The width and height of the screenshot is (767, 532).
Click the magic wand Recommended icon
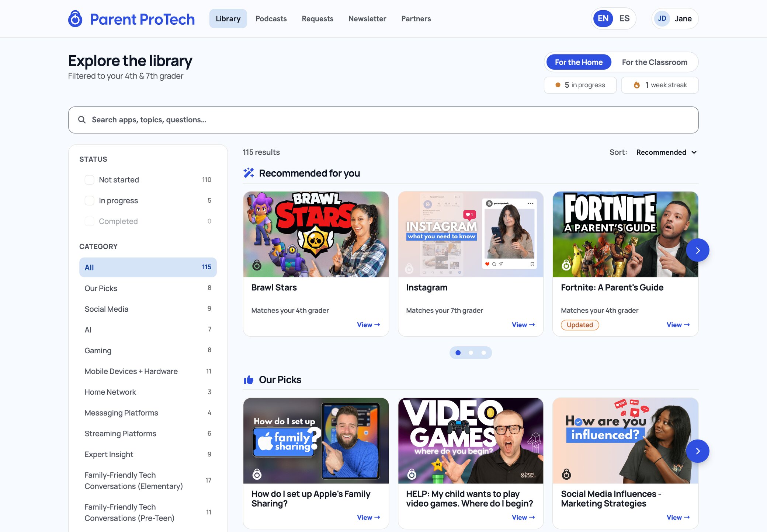(x=249, y=173)
